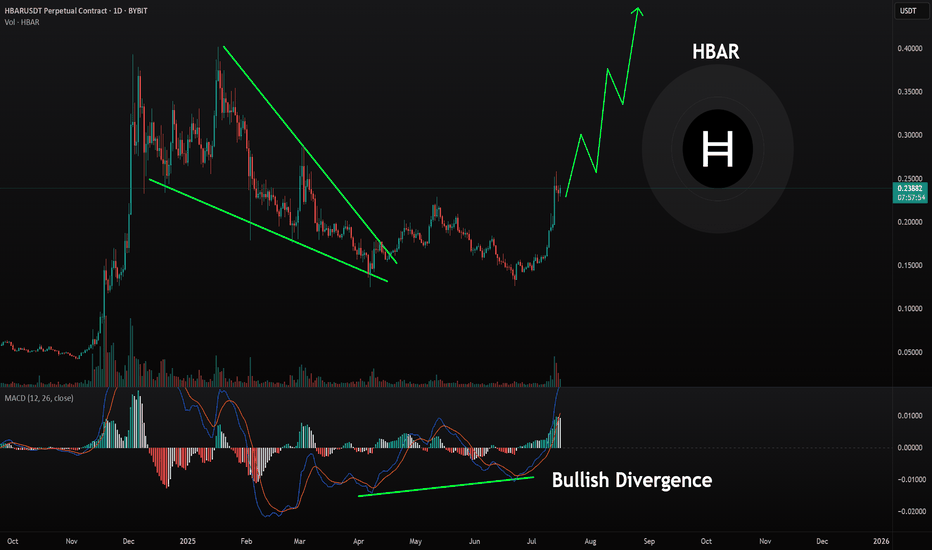The height and width of the screenshot is (550, 932).
Task: Click the 0.35000 price axis label
Action: 910,92
